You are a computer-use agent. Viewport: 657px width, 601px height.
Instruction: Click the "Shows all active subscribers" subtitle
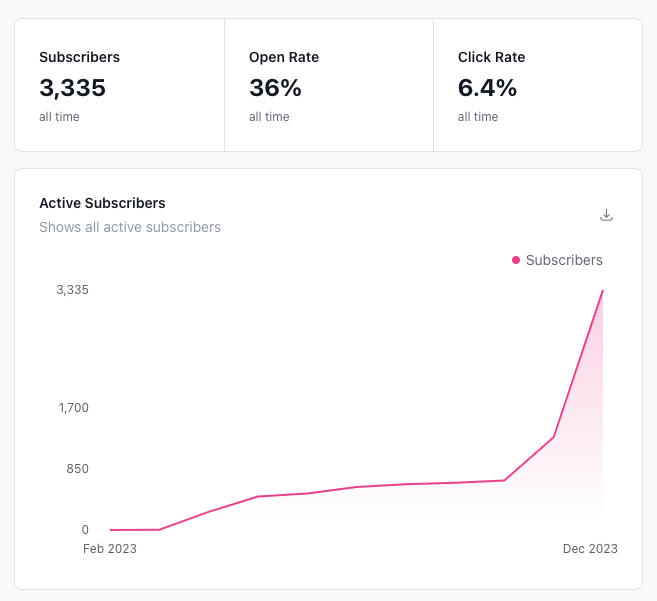[x=130, y=227]
